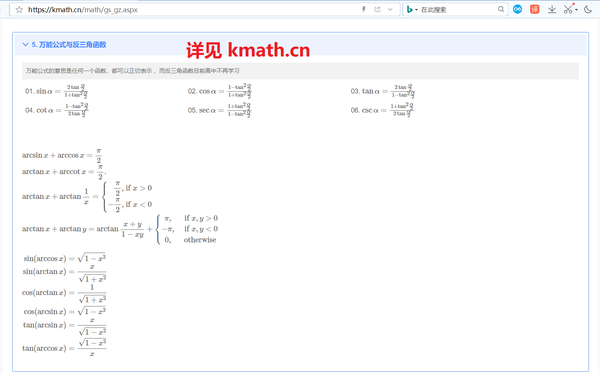Viewport: 600px width, 374px height.
Task: Click the section 5 万能公式 heading
Action: [x=69, y=44]
